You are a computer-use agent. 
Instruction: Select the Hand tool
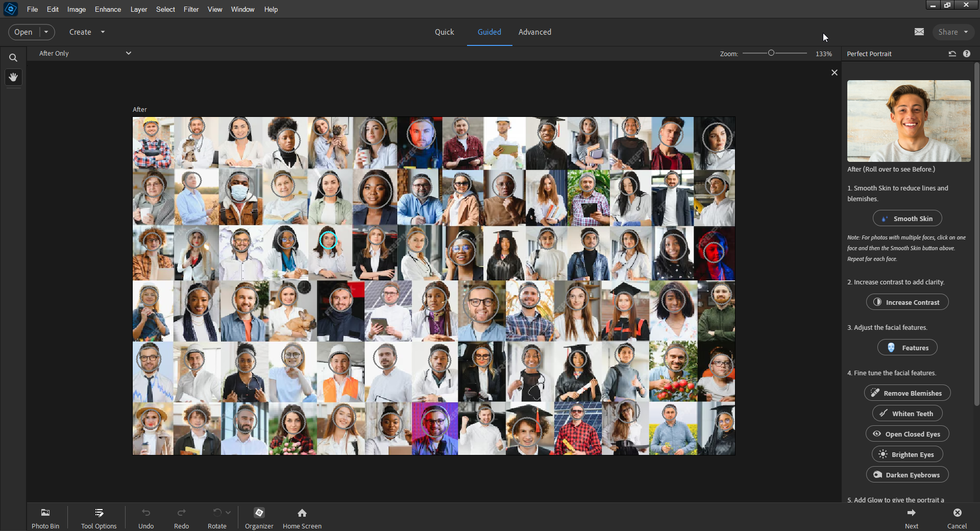coord(13,77)
